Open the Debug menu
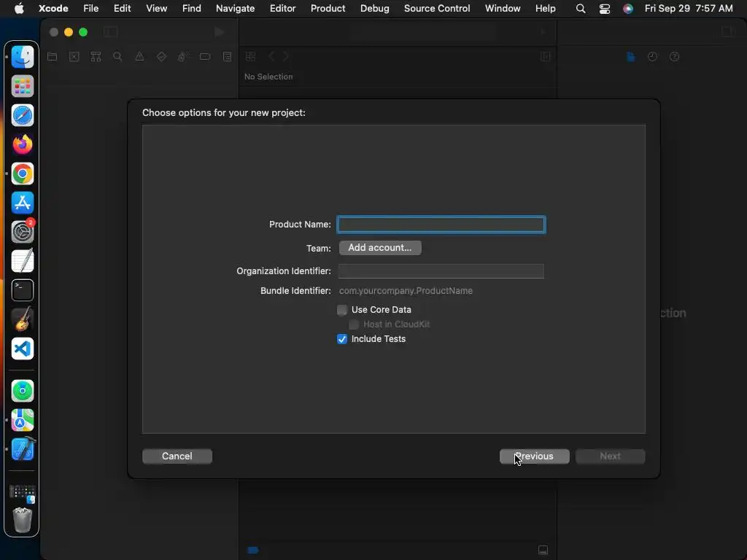747x560 pixels. (374, 9)
